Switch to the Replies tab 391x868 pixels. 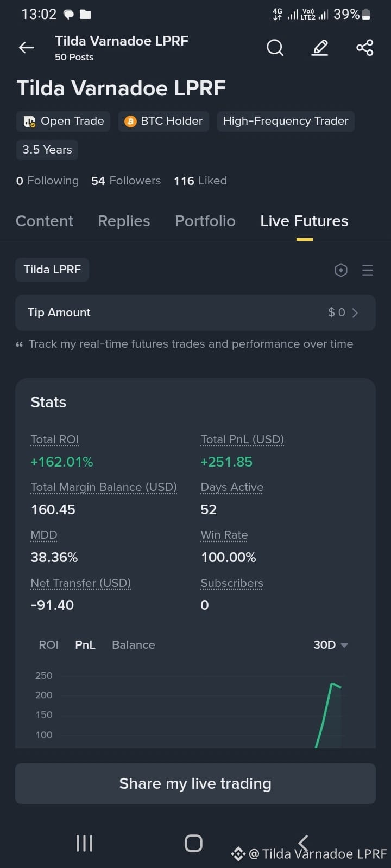(124, 221)
